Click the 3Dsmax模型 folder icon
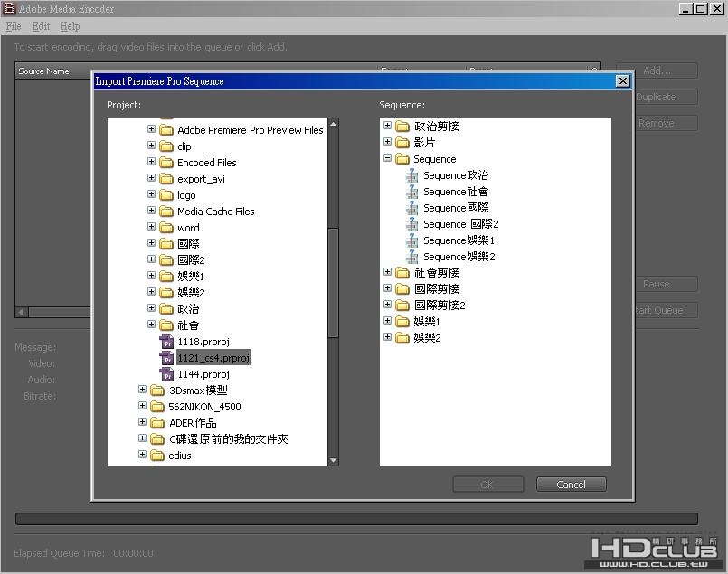 click(x=157, y=391)
